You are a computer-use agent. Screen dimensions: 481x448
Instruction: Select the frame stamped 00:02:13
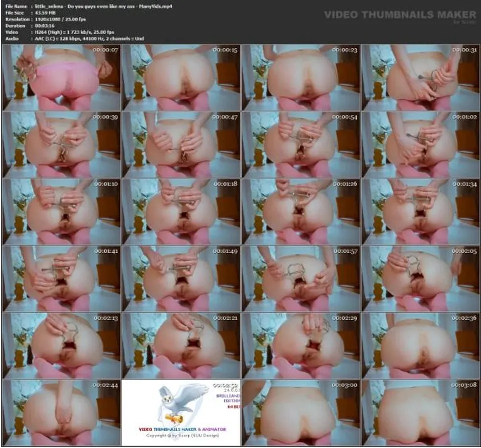[61, 346]
